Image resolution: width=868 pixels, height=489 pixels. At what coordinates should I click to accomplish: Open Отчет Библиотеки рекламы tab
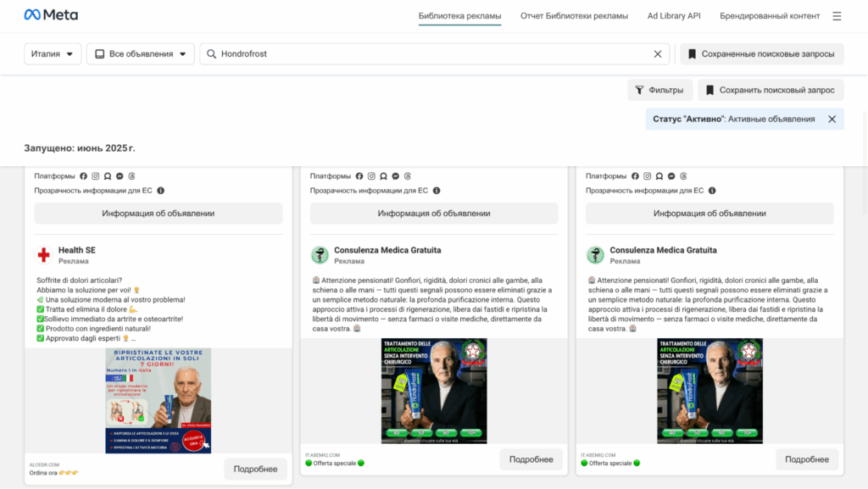574,16
